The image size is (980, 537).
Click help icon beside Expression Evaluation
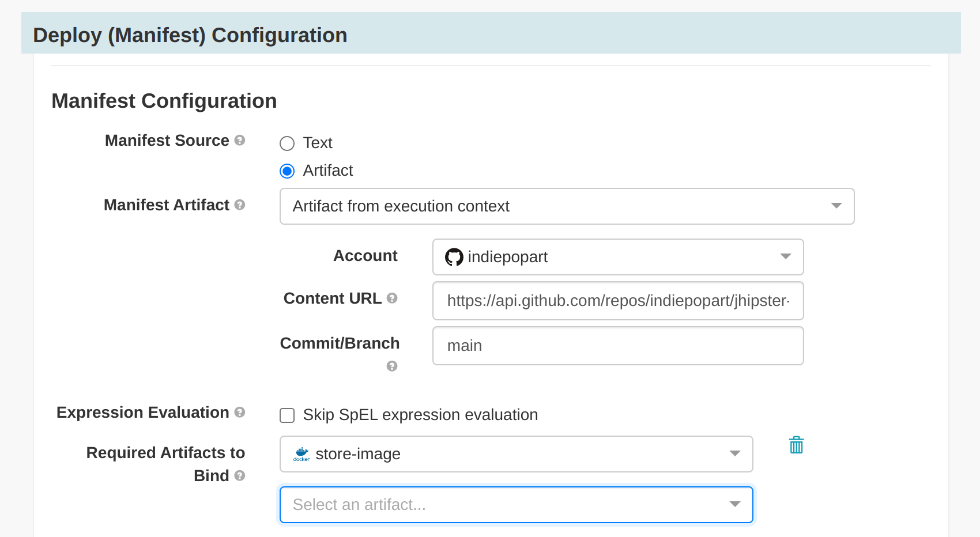tap(240, 412)
